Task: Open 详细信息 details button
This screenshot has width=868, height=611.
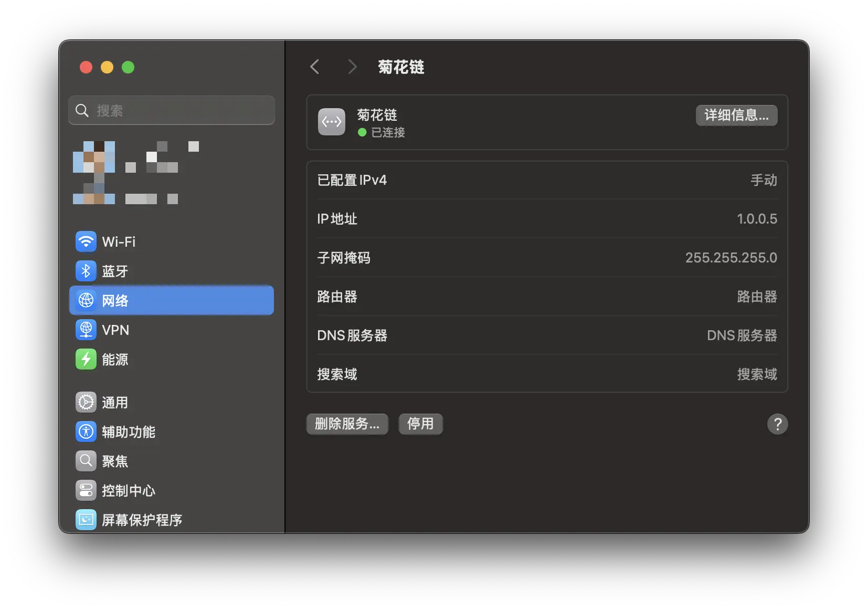Action: [x=736, y=115]
